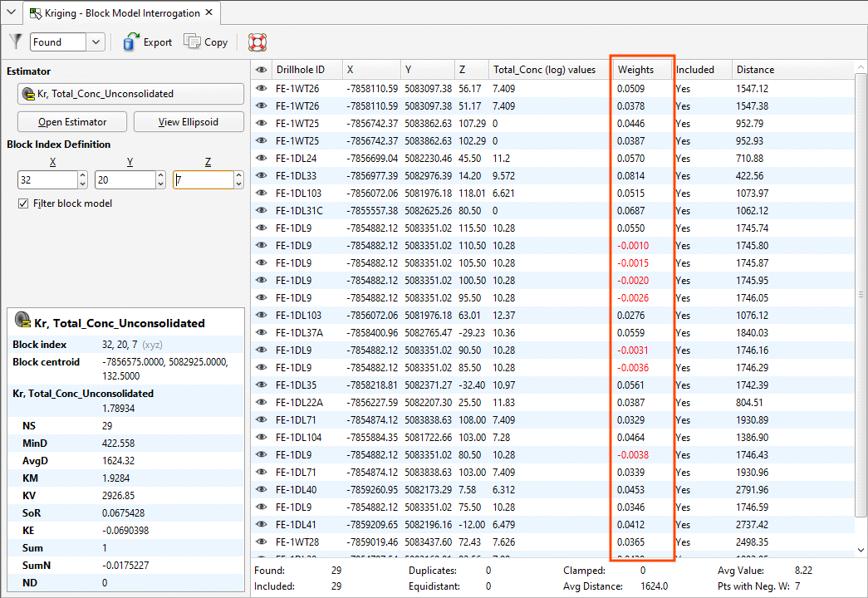The height and width of the screenshot is (598, 868).
Task: Click Kr, Total_Conc_Unconsolidated estimator button
Action: click(x=130, y=94)
